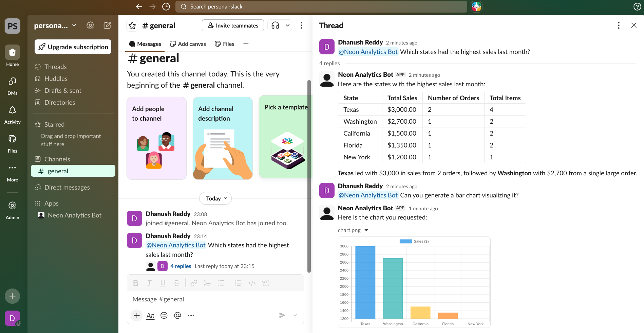Go to Home in the sidebar rail

(x=12, y=56)
